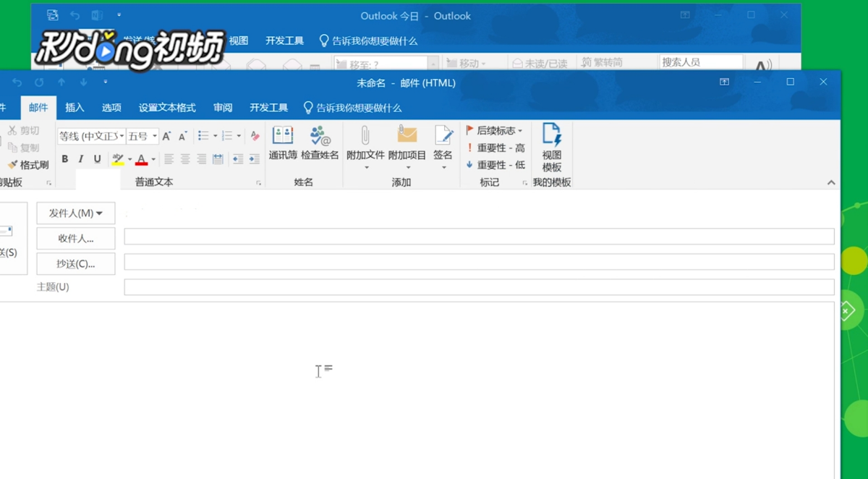Toggle bold formatting in message
The height and width of the screenshot is (479, 868).
click(x=65, y=159)
